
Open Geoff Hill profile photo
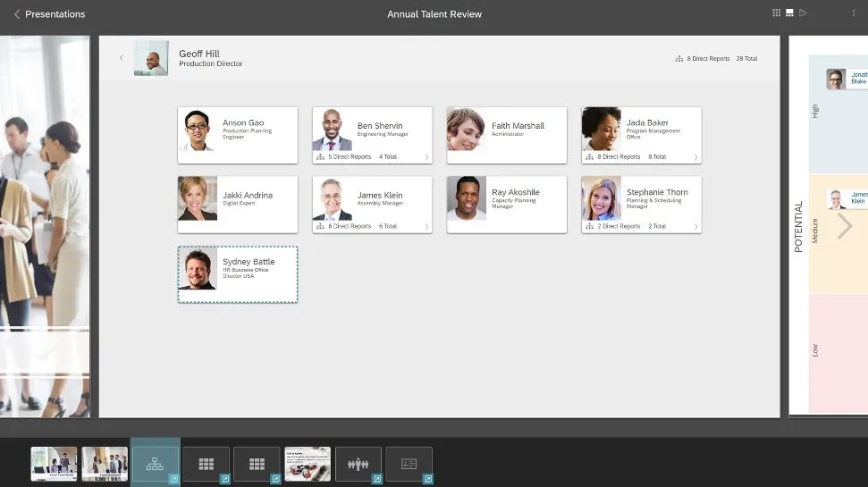pyautogui.click(x=151, y=58)
